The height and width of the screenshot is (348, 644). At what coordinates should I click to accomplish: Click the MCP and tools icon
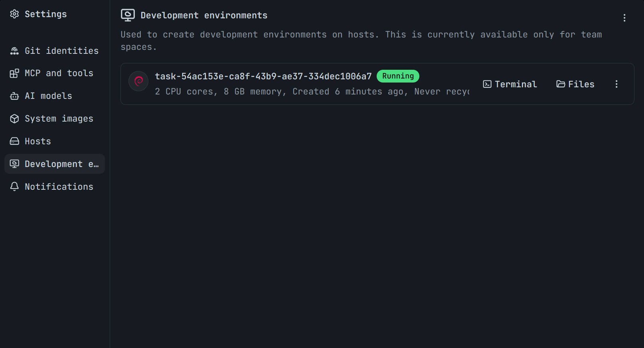[x=14, y=73]
